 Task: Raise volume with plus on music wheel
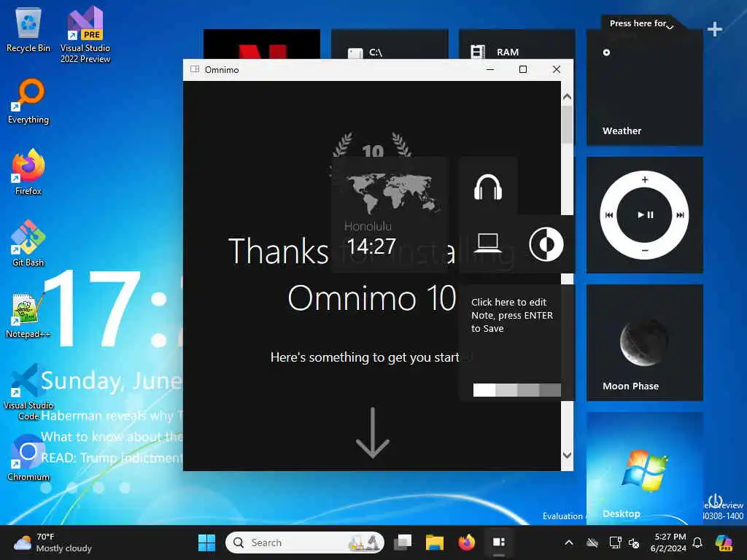645,179
